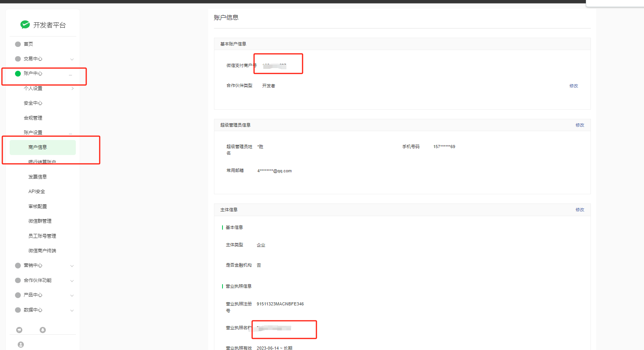Click 修改 link in 主体信息 header
644x350 pixels.
[580, 210]
